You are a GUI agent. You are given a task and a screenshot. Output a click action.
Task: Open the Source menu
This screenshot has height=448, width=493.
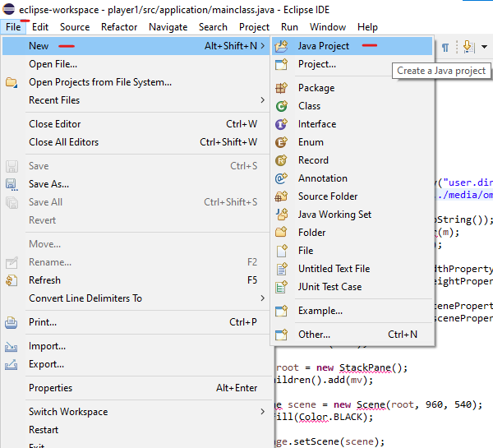click(x=75, y=27)
